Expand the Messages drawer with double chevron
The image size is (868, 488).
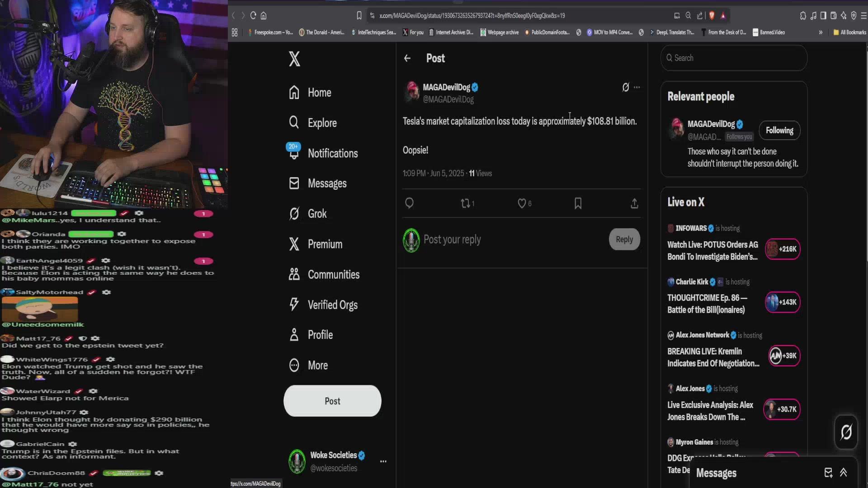[x=844, y=473]
